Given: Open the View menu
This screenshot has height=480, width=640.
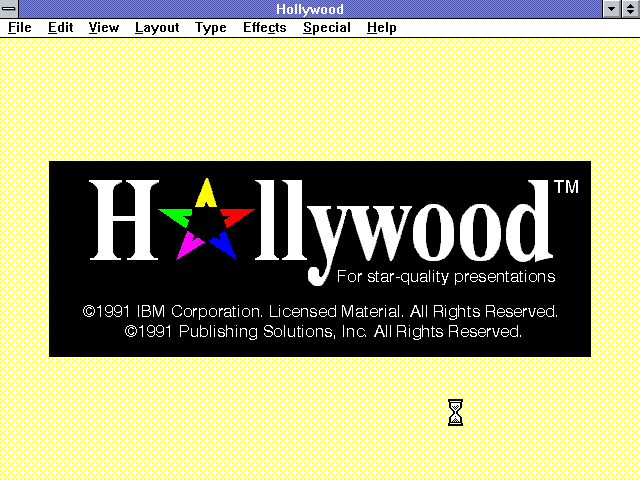Looking at the screenshot, I should tap(104, 27).
